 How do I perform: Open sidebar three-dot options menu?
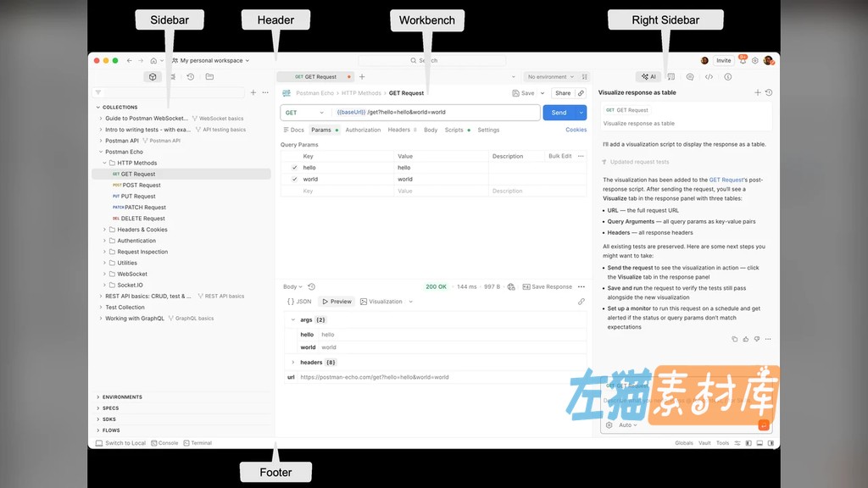click(x=265, y=92)
